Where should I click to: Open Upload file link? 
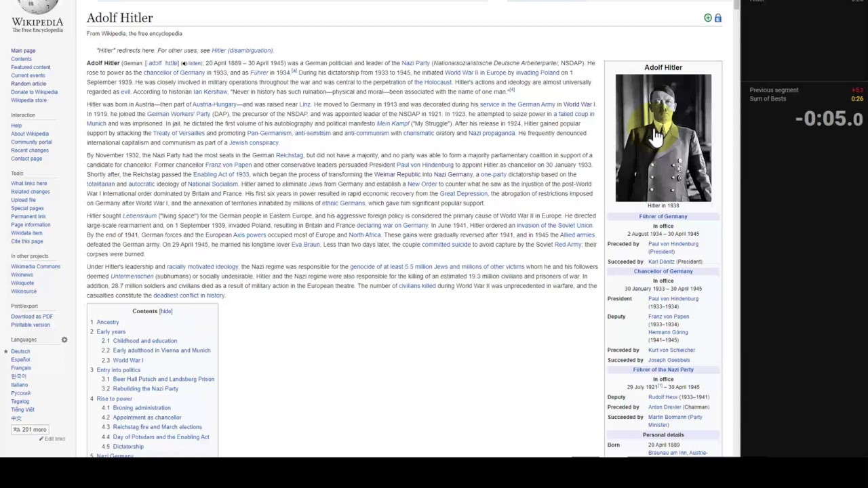(23, 200)
